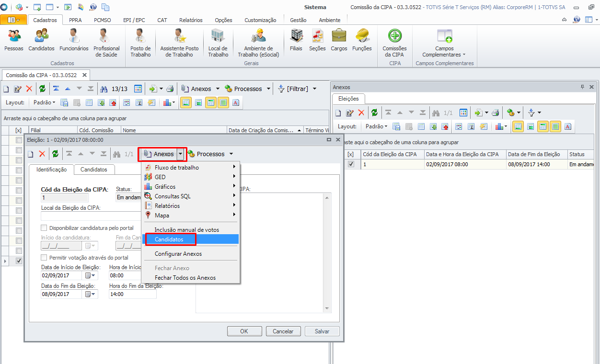Click the Local da Eleição da CIPA field
The width and height of the screenshot is (600, 364).
click(91, 216)
